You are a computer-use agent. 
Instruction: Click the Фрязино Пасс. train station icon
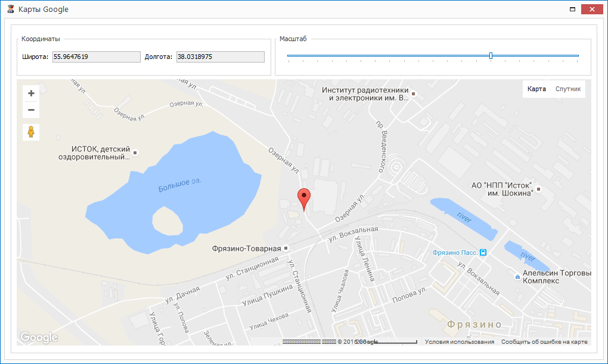[x=483, y=253]
